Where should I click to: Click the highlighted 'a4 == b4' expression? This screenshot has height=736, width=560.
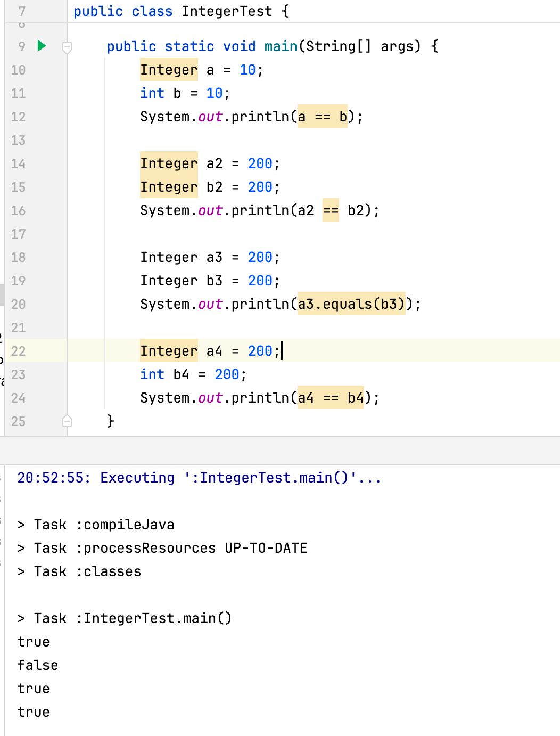click(331, 398)
